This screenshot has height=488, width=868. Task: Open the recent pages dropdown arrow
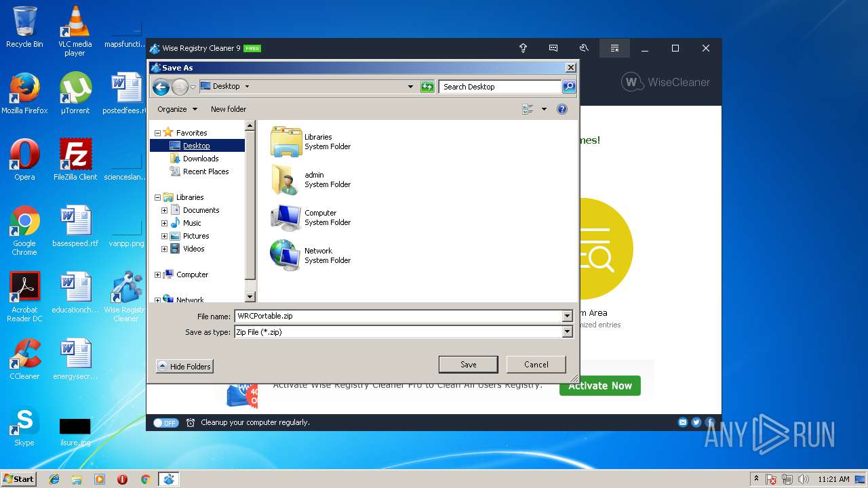[193, 87]
